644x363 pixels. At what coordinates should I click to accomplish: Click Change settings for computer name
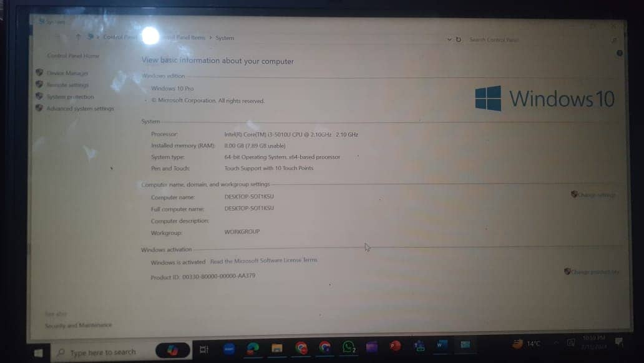pyautogui.click(x=597, y=195)
